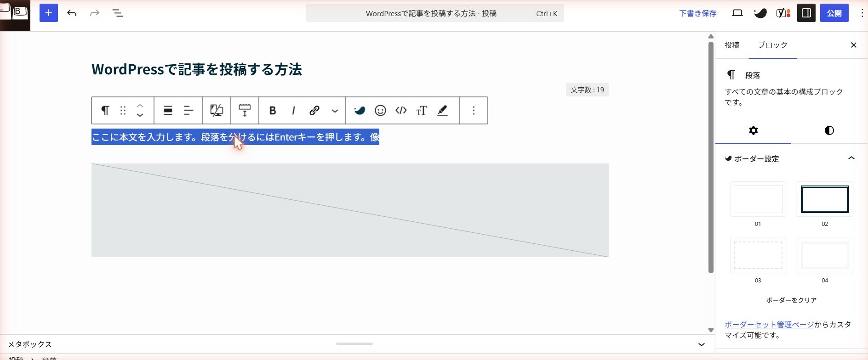Click the 文字数 : 19 counter
Screen dimensions: 868x360
(x=587, y=90)
